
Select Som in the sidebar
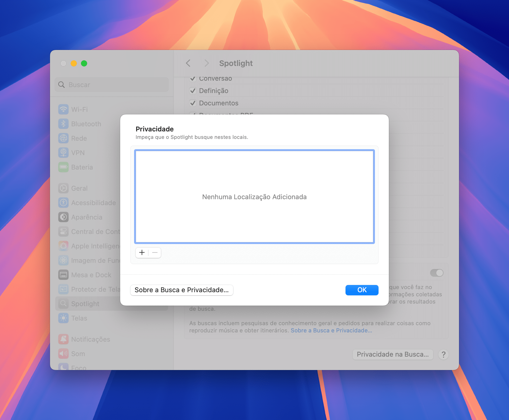(x=111, y=354)
